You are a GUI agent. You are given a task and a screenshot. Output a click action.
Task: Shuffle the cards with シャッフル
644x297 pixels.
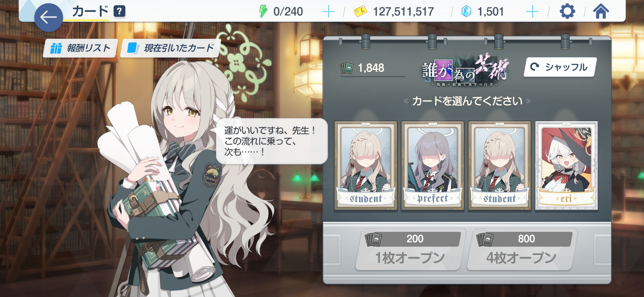point(560,67)
